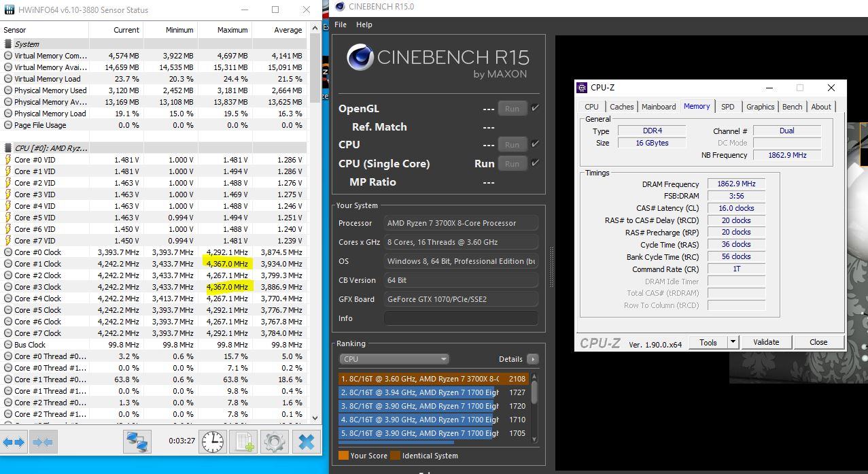Select ranking entry scoring 2108
Viewport: 868px width, 474px height.
433,379
